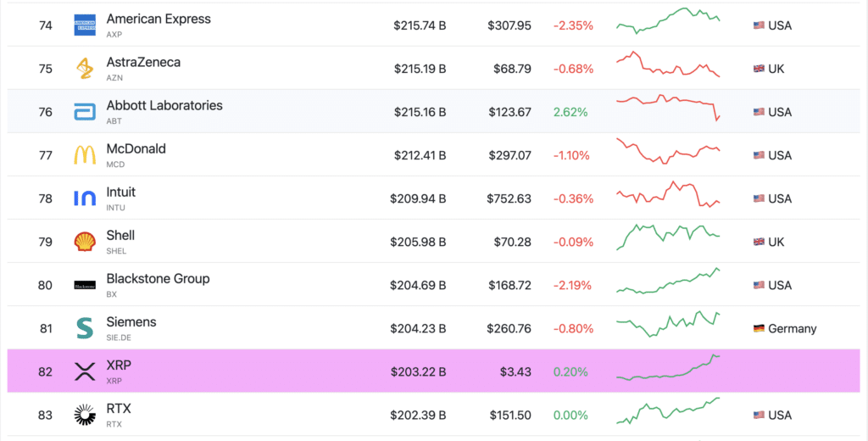Click the $215.16 B market cap value
Image resolution: width=868 pixels, height=441 pixels.
point(420,112)
